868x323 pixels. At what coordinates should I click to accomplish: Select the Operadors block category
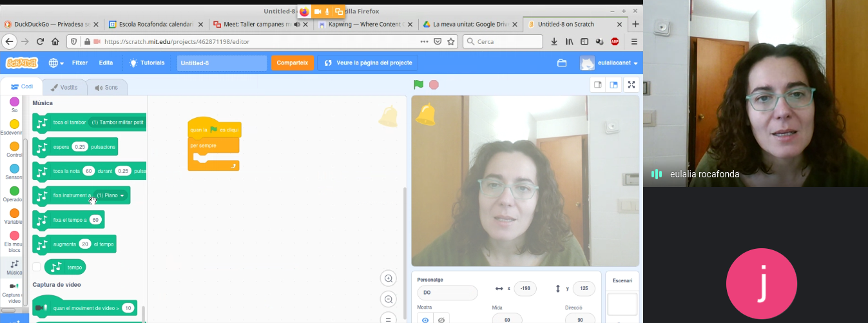point(14,195)
